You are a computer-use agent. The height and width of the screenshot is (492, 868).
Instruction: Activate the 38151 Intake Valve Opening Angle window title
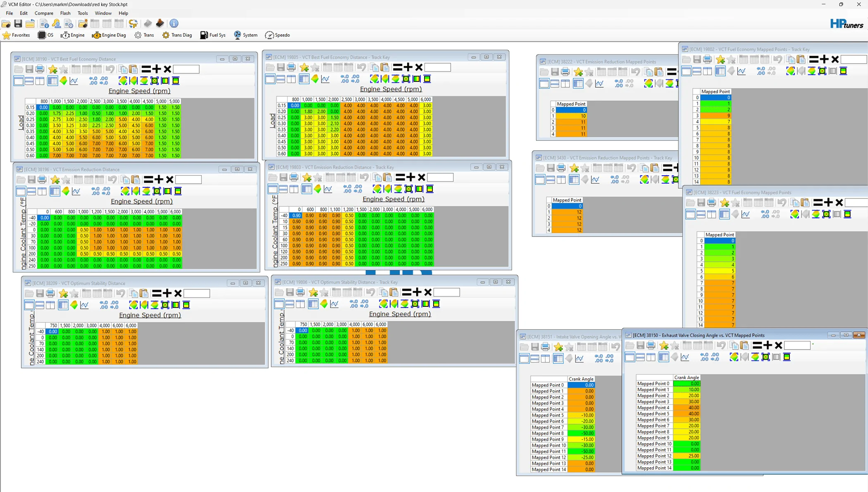click(575, 337)
